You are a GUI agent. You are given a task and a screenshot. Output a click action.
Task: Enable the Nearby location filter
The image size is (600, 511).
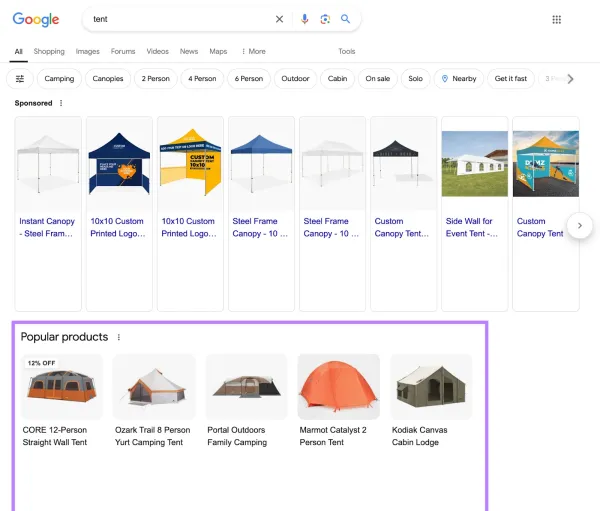459,79
